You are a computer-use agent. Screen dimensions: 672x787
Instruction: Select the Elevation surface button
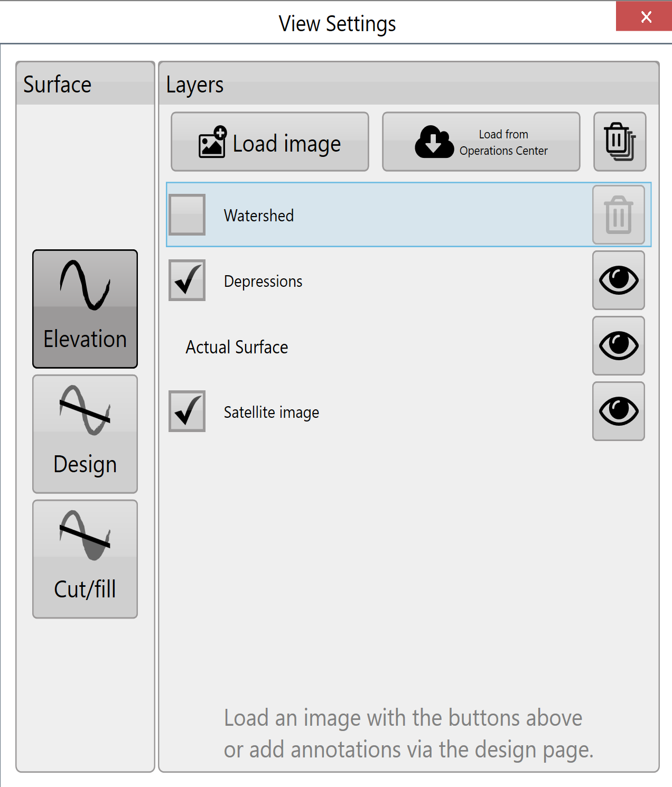click(x=85, y=309)
